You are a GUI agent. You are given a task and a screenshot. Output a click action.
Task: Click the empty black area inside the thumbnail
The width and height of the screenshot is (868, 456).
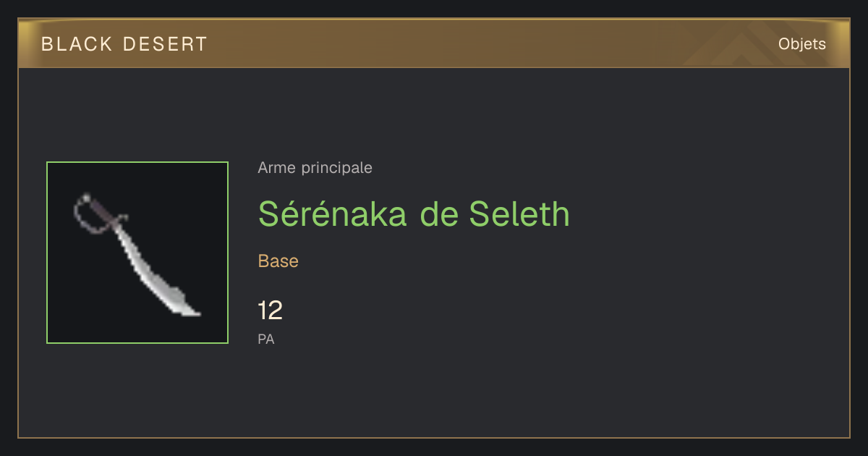coord(188,203)
